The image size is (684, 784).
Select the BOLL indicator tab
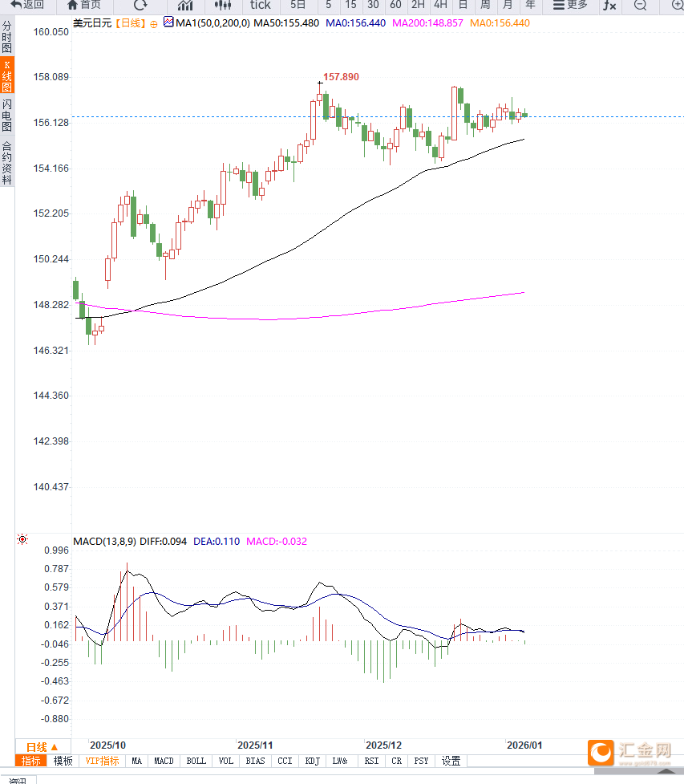(196, 761)
